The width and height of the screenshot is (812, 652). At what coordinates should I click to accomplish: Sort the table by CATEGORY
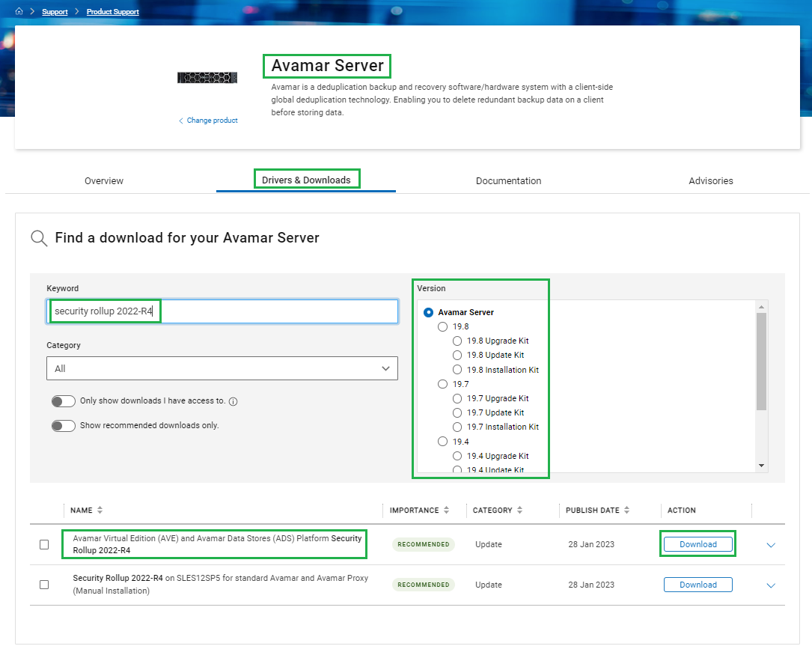[519, 510]
